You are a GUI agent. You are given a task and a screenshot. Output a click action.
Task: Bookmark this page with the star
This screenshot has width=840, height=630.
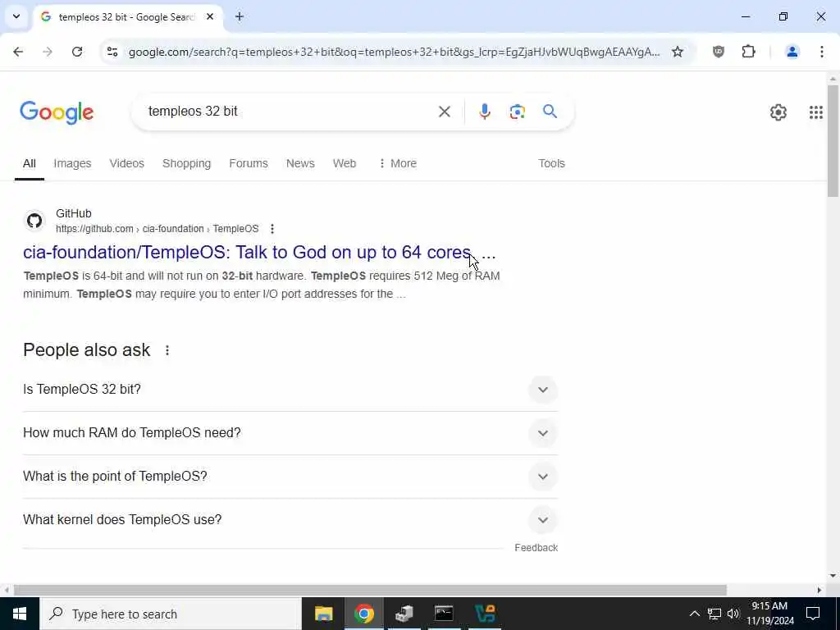(677, 52)
